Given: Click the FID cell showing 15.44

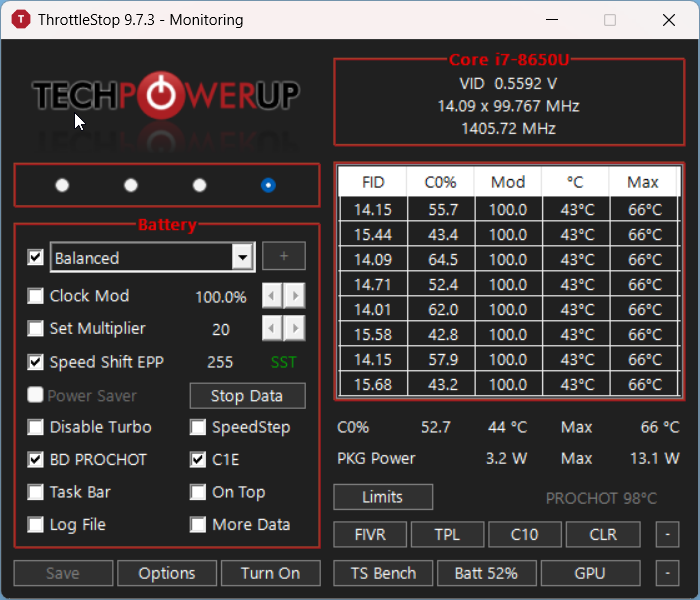Looking at the screenshot, I should (373, 235).
